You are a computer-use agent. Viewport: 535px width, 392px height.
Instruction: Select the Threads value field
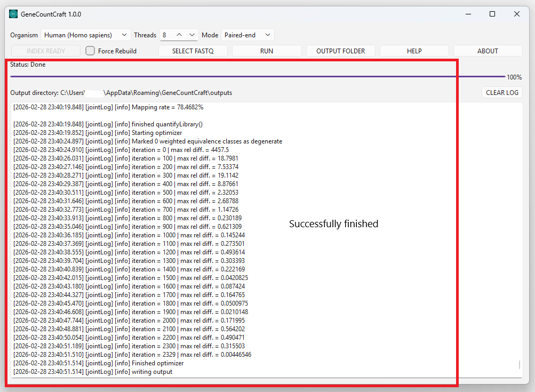click(x=165, y=35)
